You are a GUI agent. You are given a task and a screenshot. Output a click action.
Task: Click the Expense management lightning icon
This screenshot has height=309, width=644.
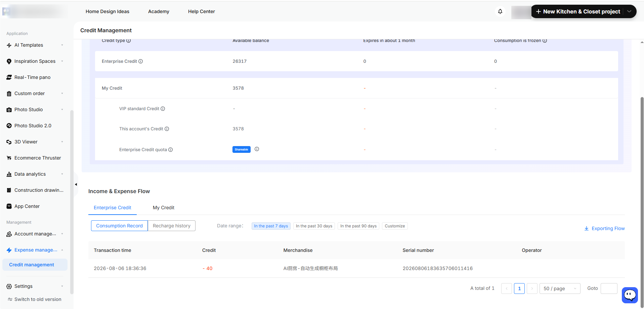9,250
